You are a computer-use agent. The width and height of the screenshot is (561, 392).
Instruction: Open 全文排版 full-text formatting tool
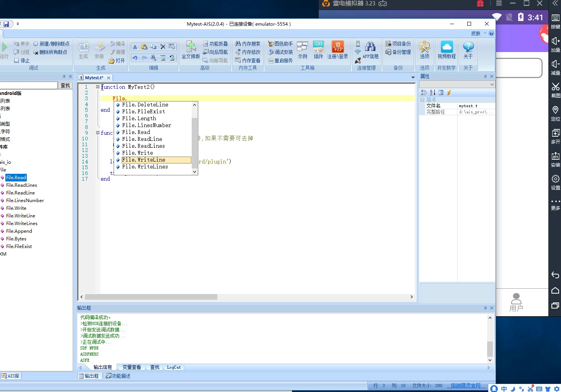click(191, 50)
